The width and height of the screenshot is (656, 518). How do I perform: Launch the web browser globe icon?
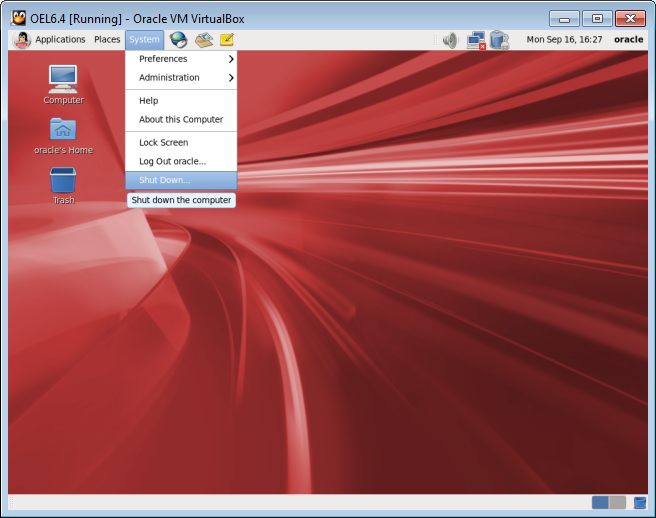178,40
